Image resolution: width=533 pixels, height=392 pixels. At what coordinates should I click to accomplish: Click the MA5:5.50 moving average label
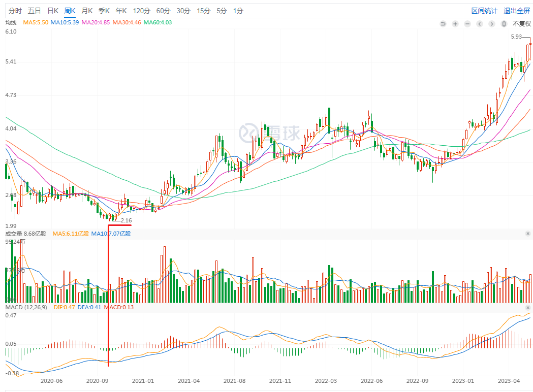coord(36,22)
